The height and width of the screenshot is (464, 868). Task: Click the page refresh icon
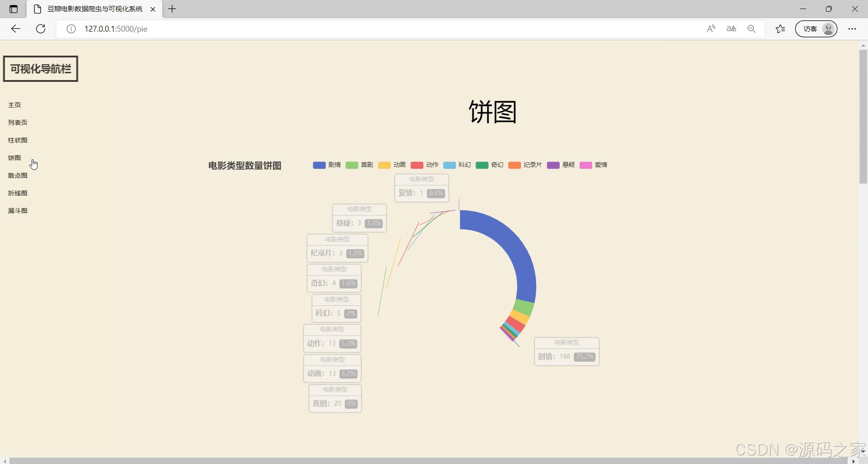40,28
